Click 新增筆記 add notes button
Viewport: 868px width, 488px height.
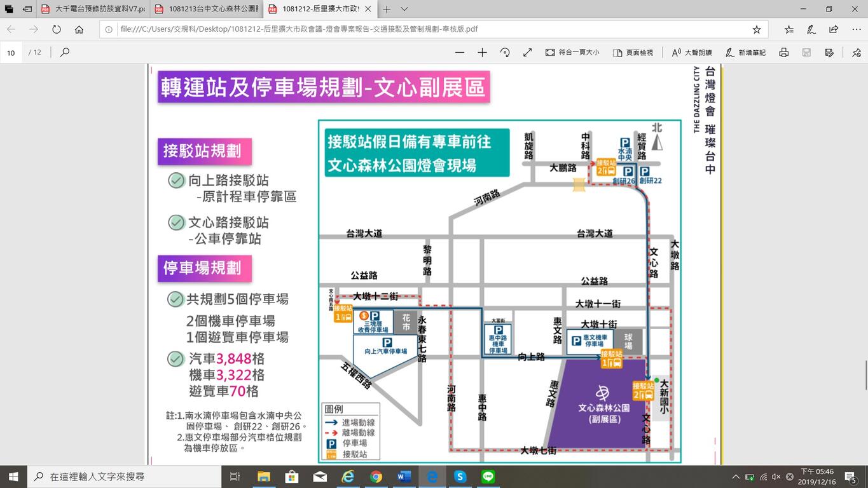tap(745, 52)
